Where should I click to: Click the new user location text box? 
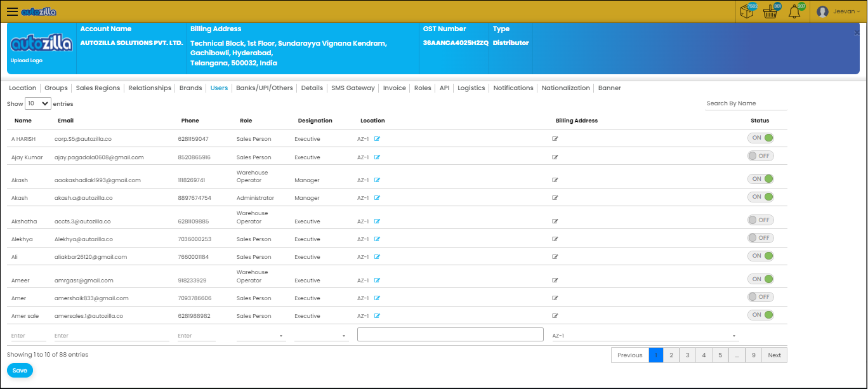[450, 334]
